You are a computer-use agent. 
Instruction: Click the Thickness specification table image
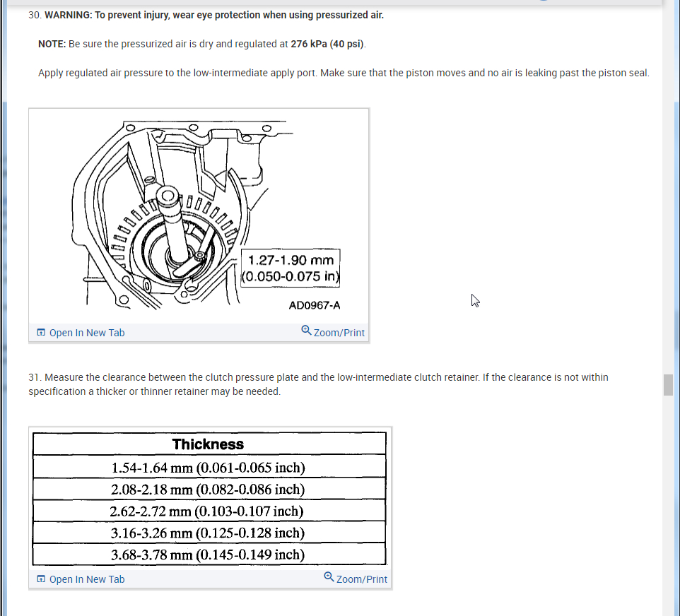[x=210, y=499]
